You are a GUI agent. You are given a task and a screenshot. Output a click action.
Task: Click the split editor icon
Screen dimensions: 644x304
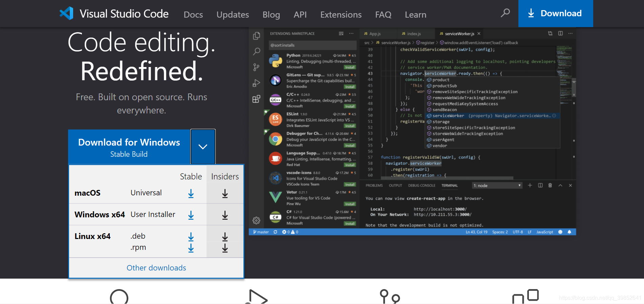(x=560, y=33)
